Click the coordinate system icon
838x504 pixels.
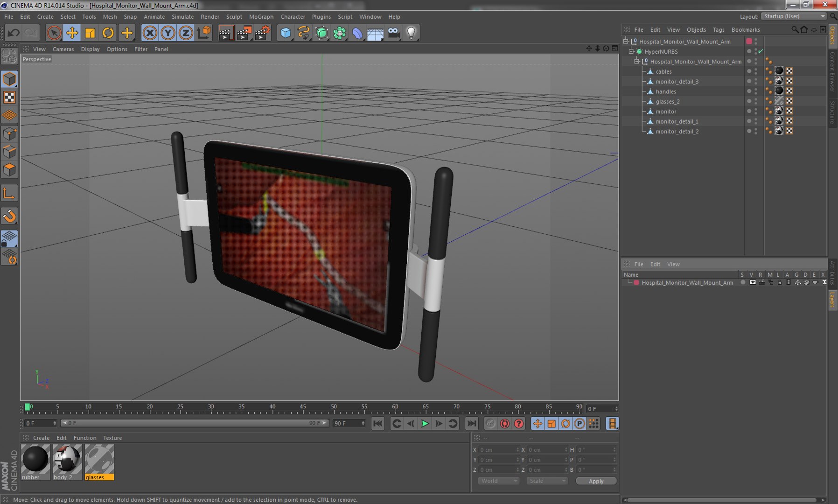pos(204,33)
